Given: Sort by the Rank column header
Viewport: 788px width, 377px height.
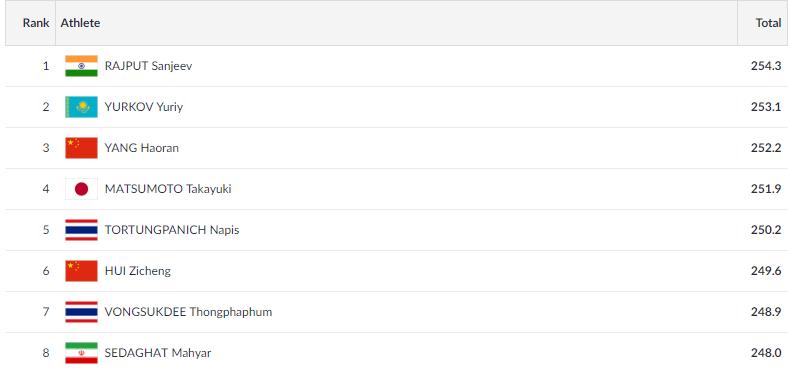Looking at the screenshot, I should click(x=36, y=23).
